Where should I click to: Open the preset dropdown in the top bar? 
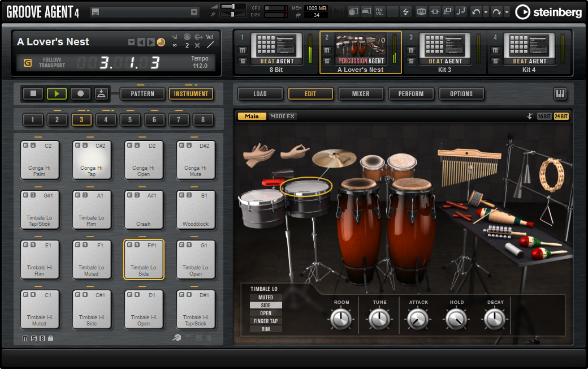click(x=194, y=12)
